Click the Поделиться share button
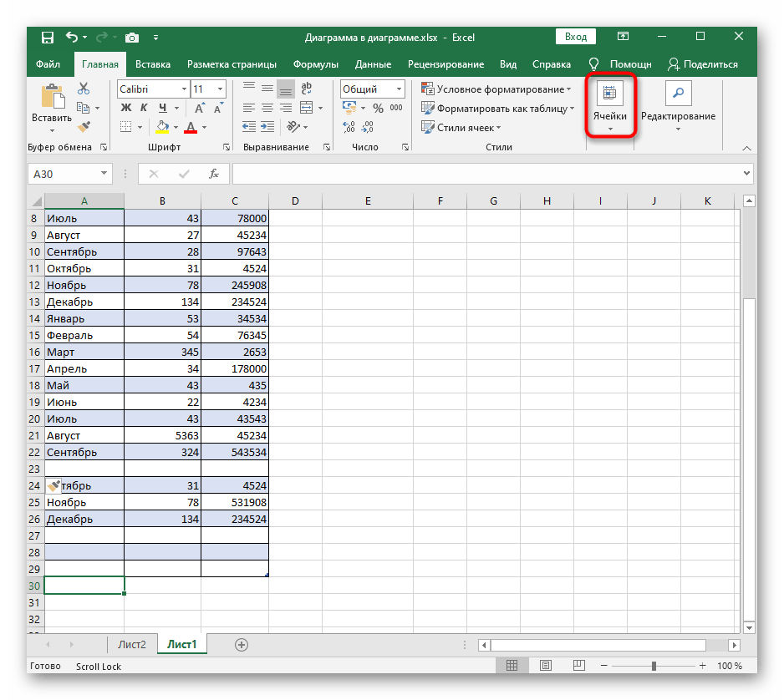Screen dimensions: 784x700 (703, 64)
